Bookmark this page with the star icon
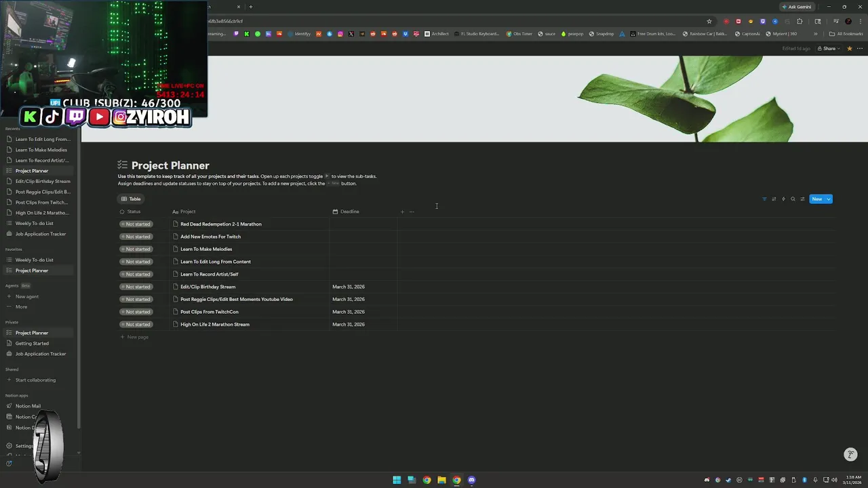This screenshot has width=868, height=488. (709, 21)
